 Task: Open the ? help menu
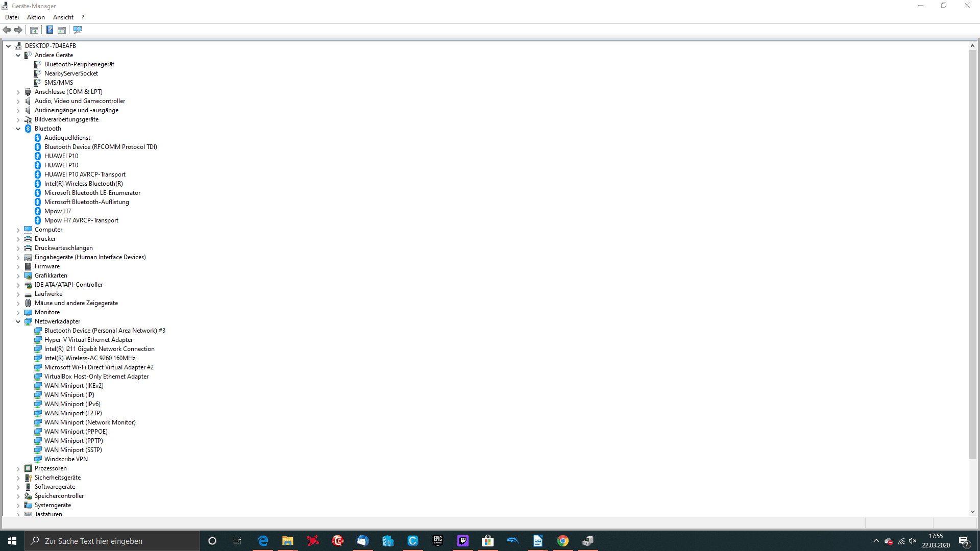click(83, 17)
